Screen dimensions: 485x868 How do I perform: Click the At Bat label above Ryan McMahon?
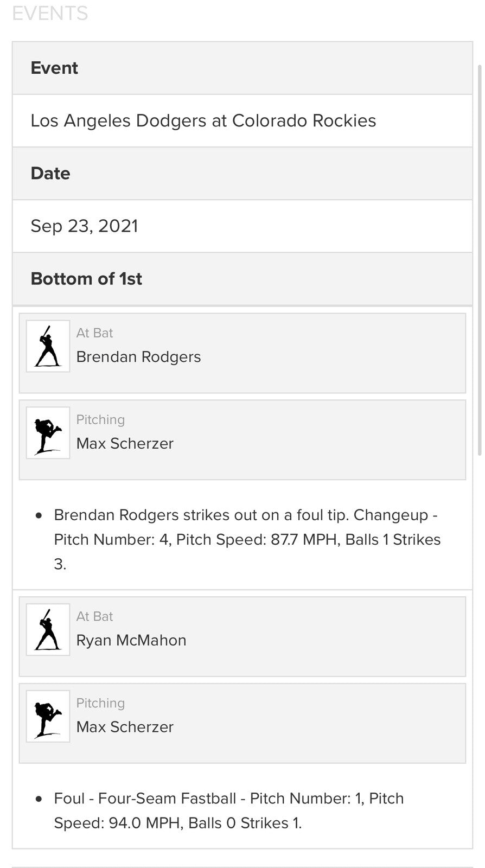coord(94,617)
